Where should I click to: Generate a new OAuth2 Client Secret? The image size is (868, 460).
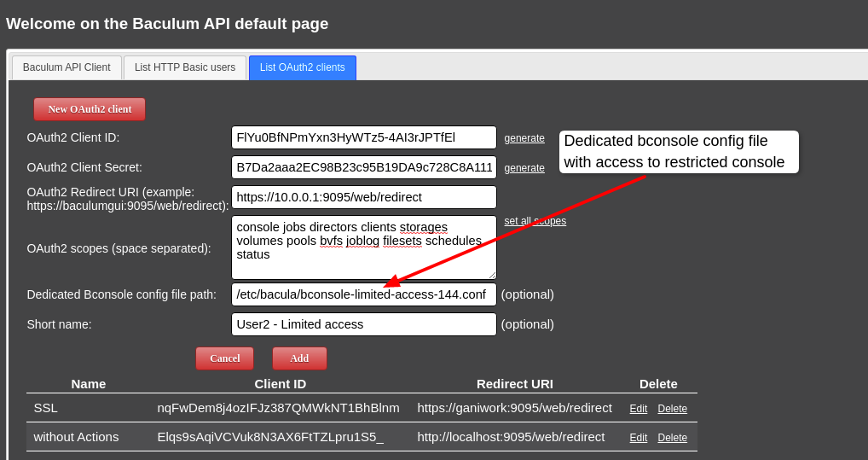click(524, 168)
